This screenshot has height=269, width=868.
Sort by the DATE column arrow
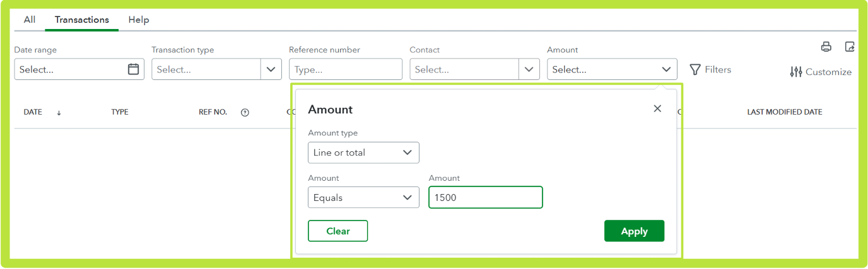click(59, 113)
